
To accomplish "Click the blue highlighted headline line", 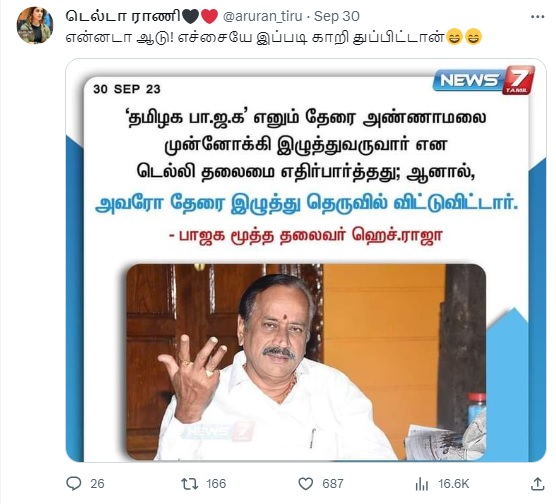I will pos(307,204).
